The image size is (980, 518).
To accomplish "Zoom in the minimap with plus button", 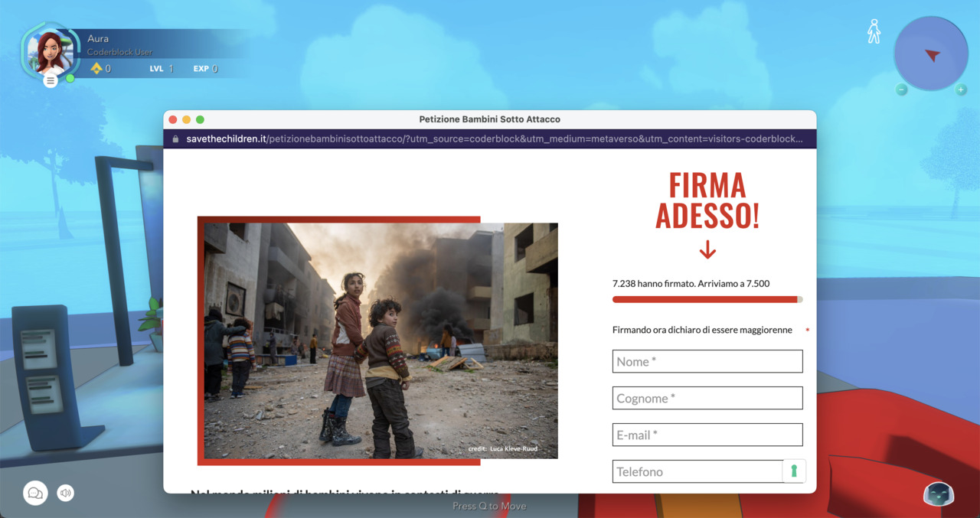I will 961,90.
